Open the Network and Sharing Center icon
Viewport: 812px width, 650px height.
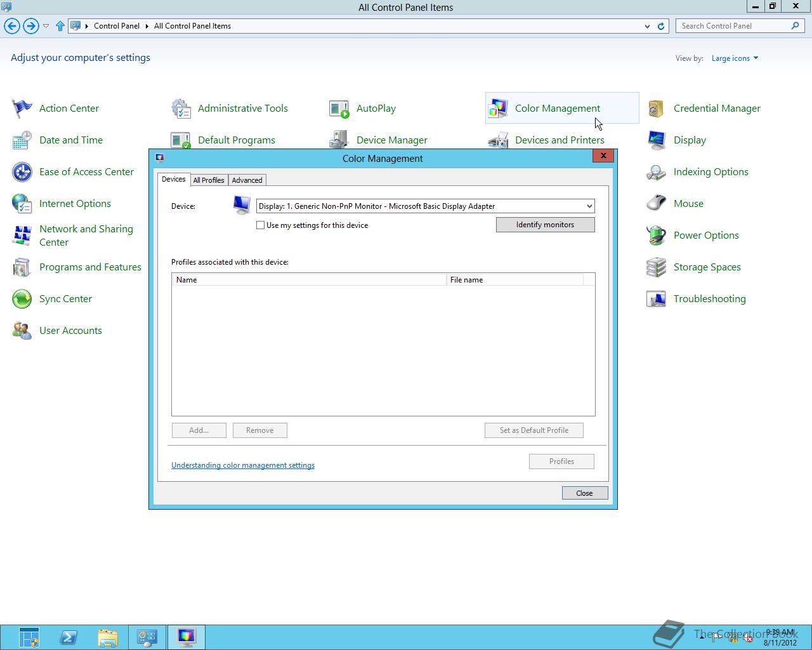click(22, 235)
